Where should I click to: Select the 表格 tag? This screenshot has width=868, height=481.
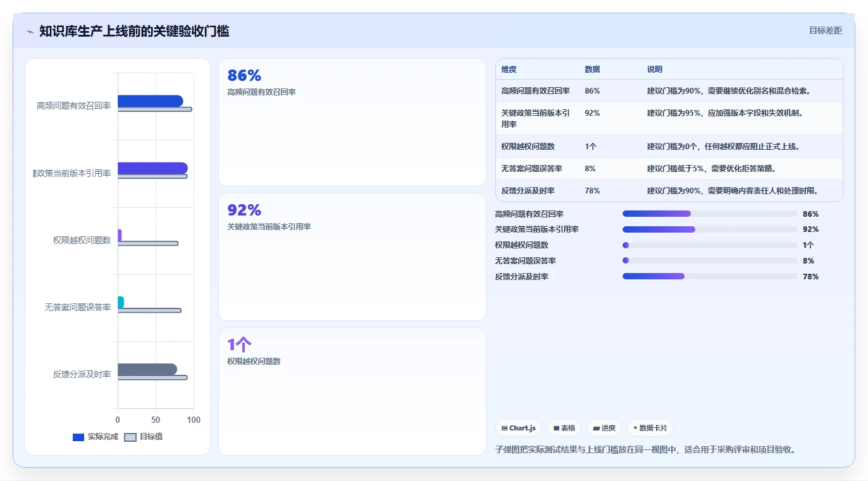564,428
